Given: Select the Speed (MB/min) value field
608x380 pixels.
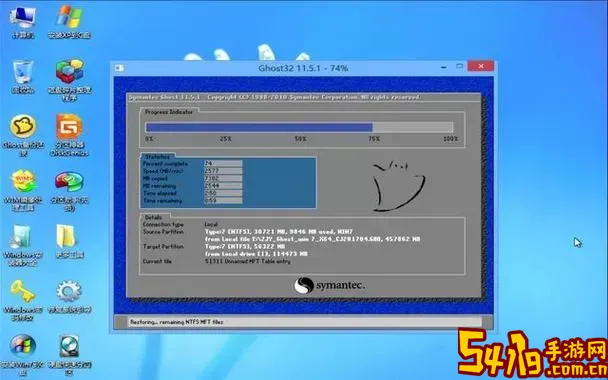Looking at the screenshot, I should [223, 171].
